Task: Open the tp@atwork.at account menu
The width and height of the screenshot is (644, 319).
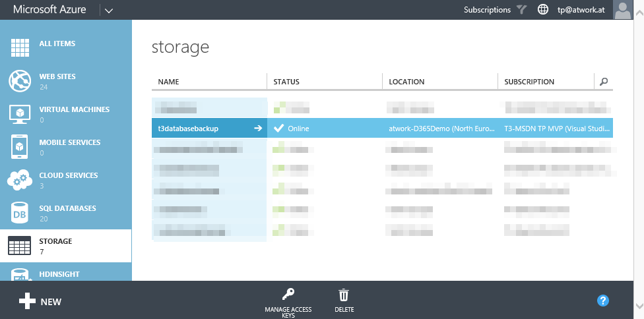Action: 581,10
